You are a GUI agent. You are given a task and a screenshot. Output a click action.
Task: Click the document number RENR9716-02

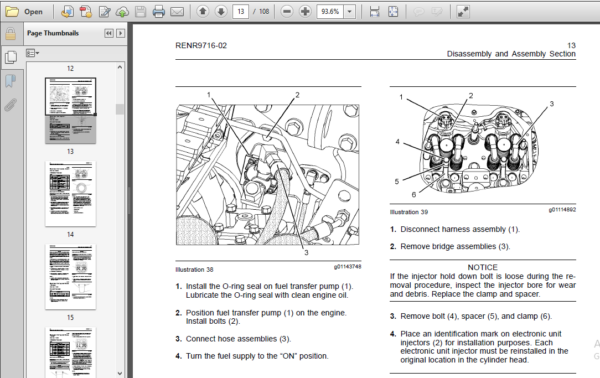[x=201, y=46]
